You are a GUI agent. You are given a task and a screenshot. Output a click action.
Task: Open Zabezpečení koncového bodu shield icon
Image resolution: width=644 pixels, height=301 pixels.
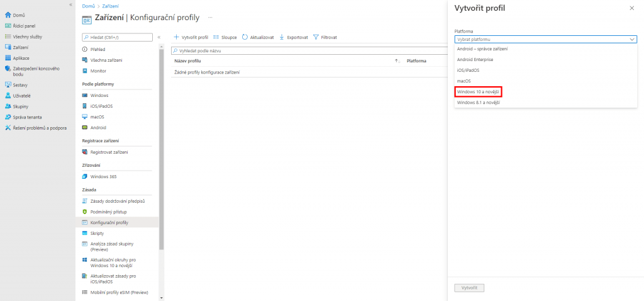[x=8, y=69]
